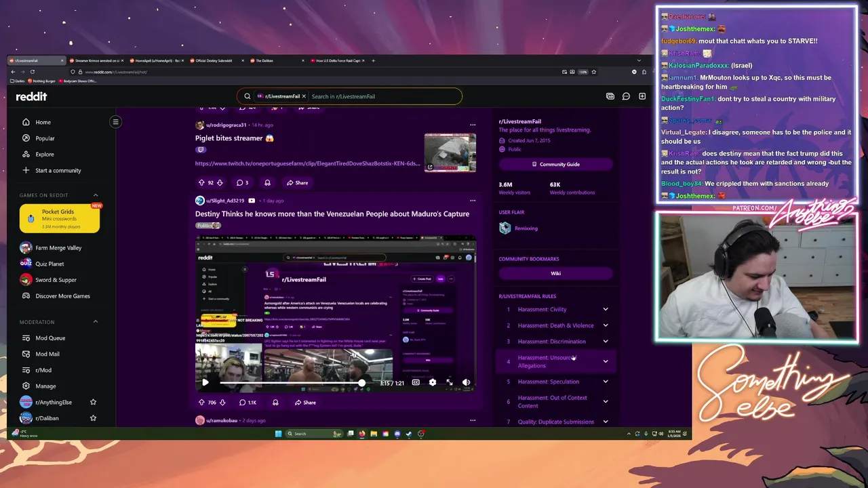The image size is (868, 488).
Task: Open overflow menu of u/rodrigograca31 post
Action: point(473,125)
